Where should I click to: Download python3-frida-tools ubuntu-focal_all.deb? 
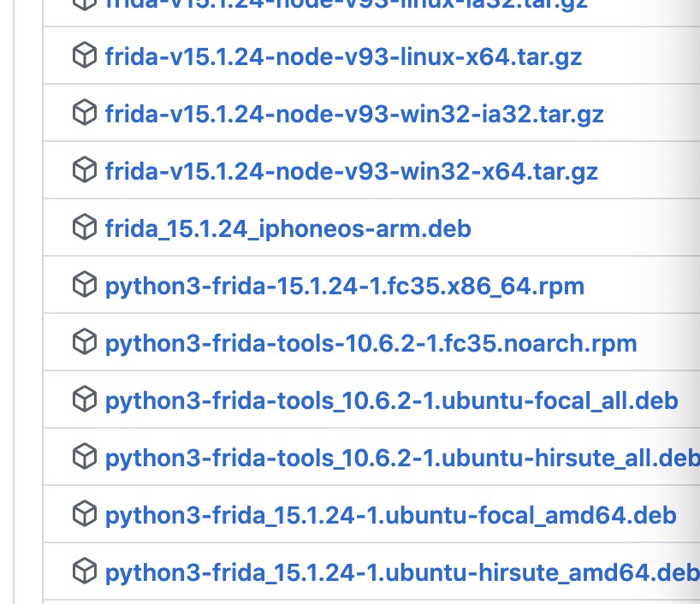pos(391,401)
